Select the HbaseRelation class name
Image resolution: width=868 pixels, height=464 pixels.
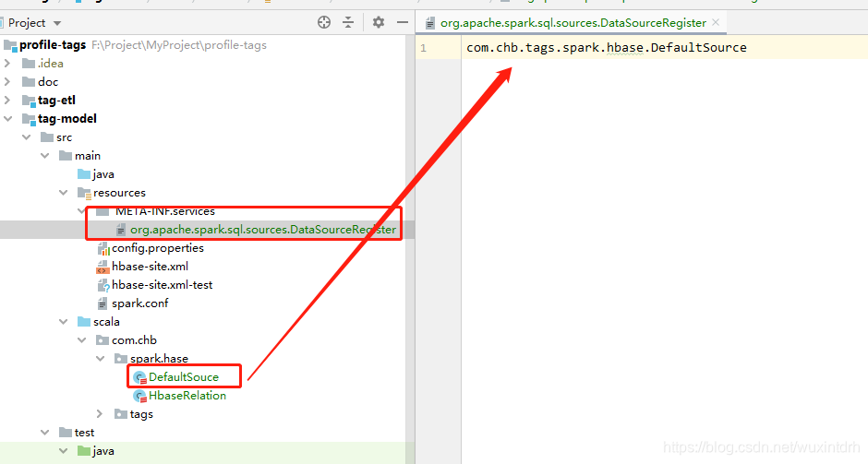tap(187, 396)
